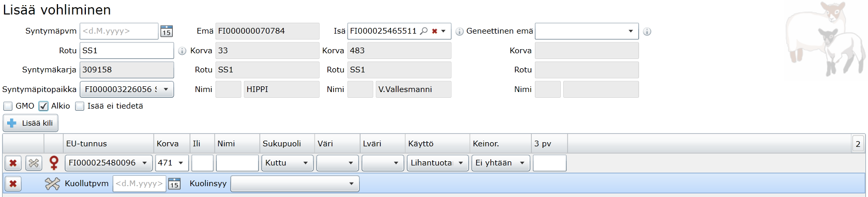The image size is (868, 197).
Task: Click the Emä Korva field 33
Action: [267, 51]
